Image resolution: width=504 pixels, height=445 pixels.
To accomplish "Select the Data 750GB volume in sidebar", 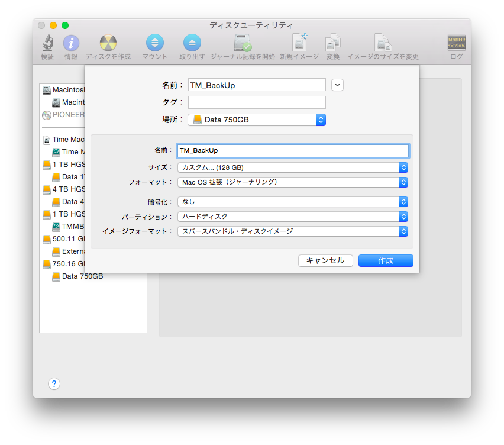I will pyautogui.click(x=77, y=276).
